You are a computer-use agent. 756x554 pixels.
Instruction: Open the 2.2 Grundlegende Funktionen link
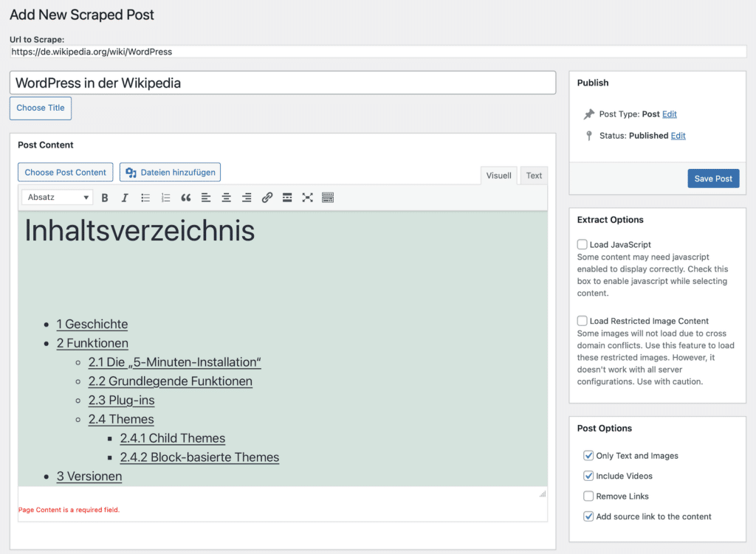pyautogui.click(x=171, y=381)
